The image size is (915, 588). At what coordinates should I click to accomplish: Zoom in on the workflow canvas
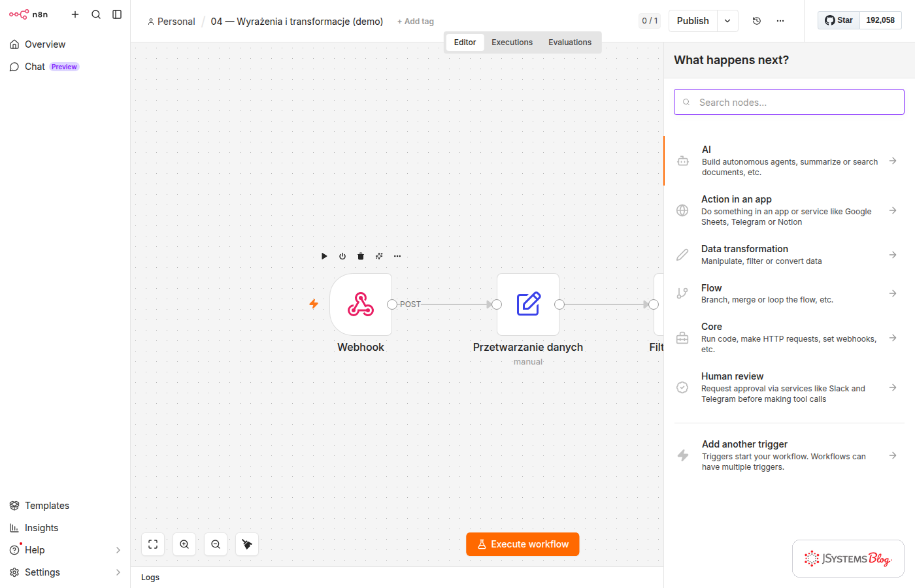(x=184, y=544)
